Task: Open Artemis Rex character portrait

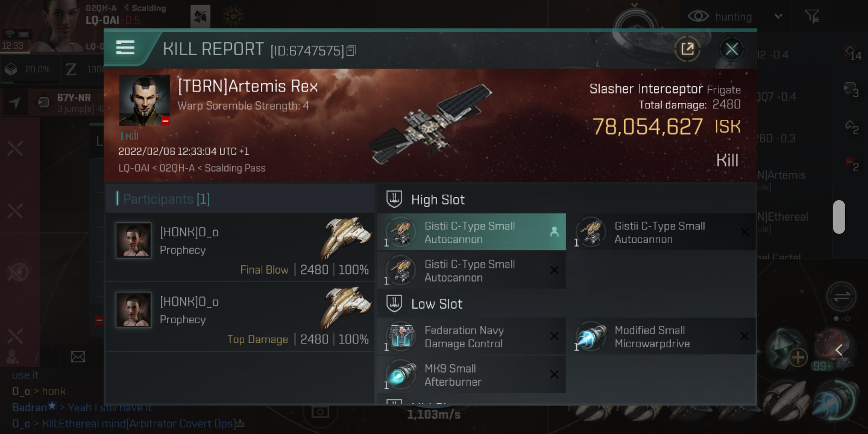Action: [144, 100]
